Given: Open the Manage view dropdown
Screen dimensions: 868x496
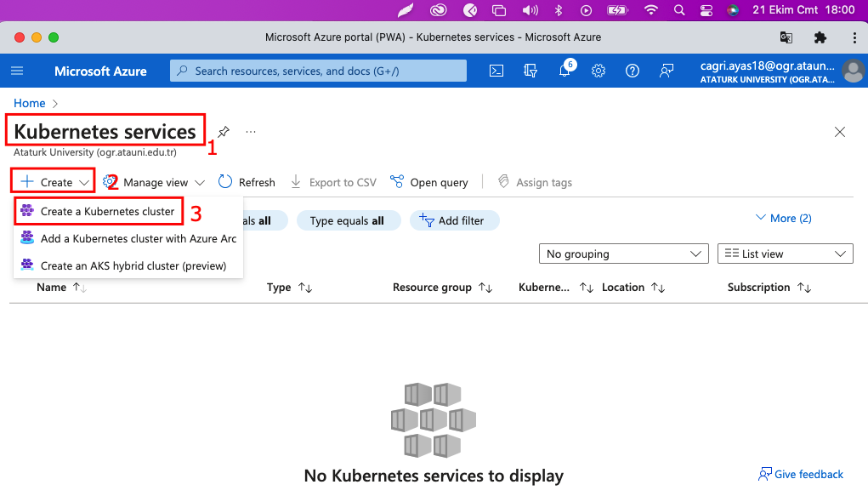Looking at the screenshot, I should (x=155, y=182).
